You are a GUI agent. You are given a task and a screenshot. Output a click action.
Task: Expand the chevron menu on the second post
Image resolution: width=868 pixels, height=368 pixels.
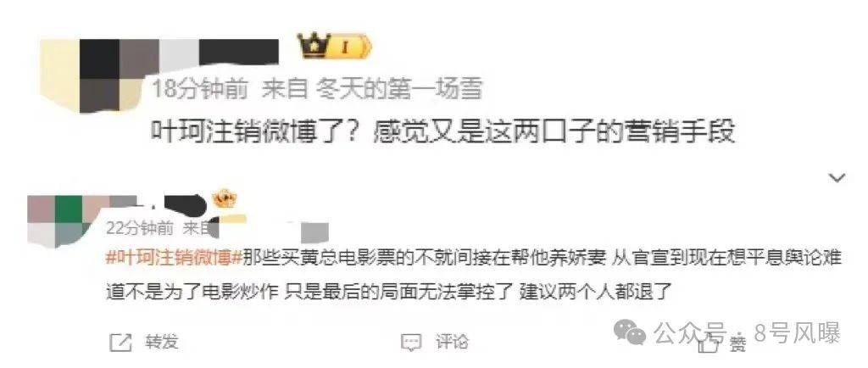click(x=837, y=177)
